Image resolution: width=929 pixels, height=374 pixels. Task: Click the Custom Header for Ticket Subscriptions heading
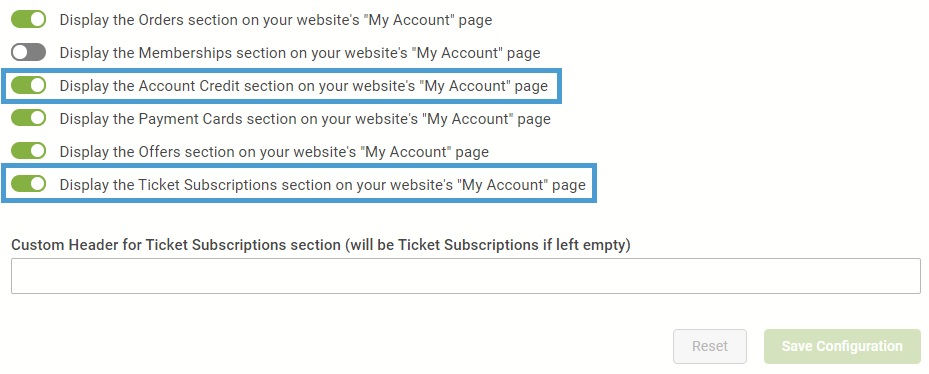click(321, 244)
